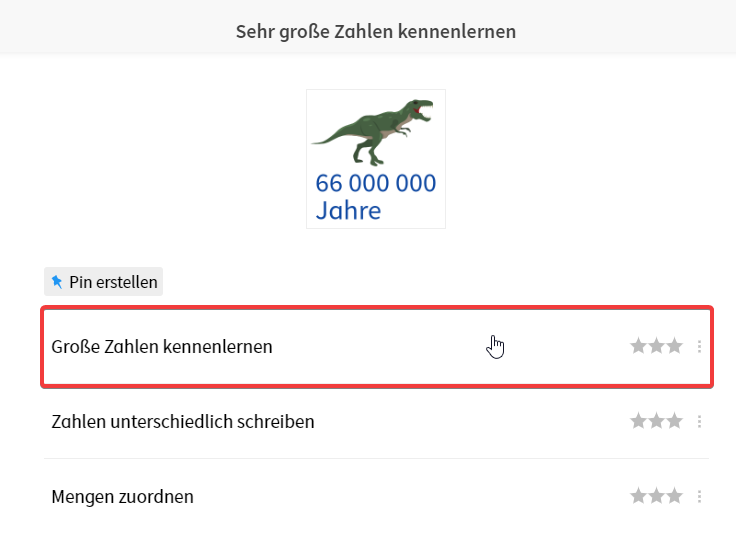
Task: Start the Mengen zuordnen exercise
Action: [x=122, y=497]
